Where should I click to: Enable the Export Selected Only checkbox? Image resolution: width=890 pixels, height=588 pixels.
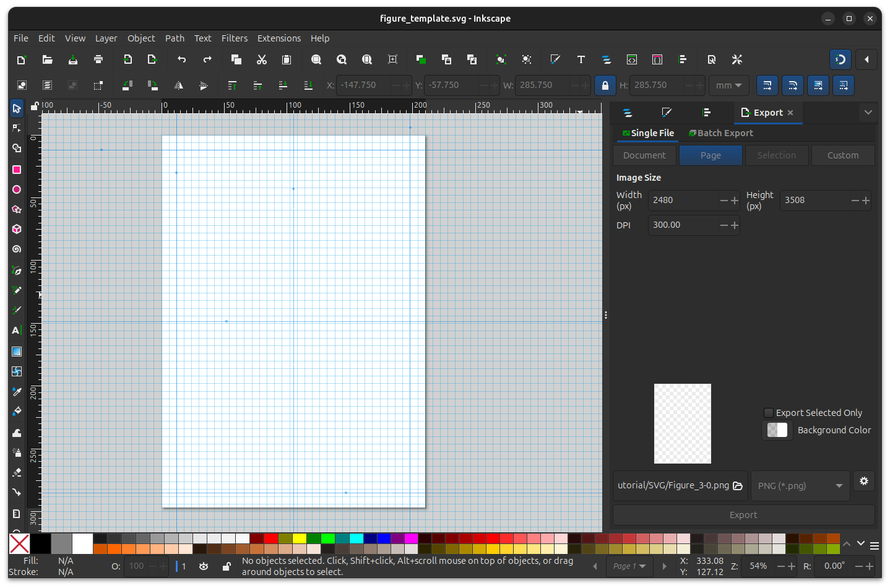click(769, 413)
